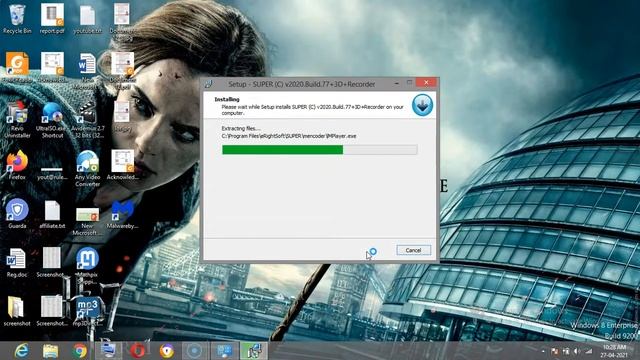
Task: Click the 'Installing' heading in setup
Action: (227, 99)
